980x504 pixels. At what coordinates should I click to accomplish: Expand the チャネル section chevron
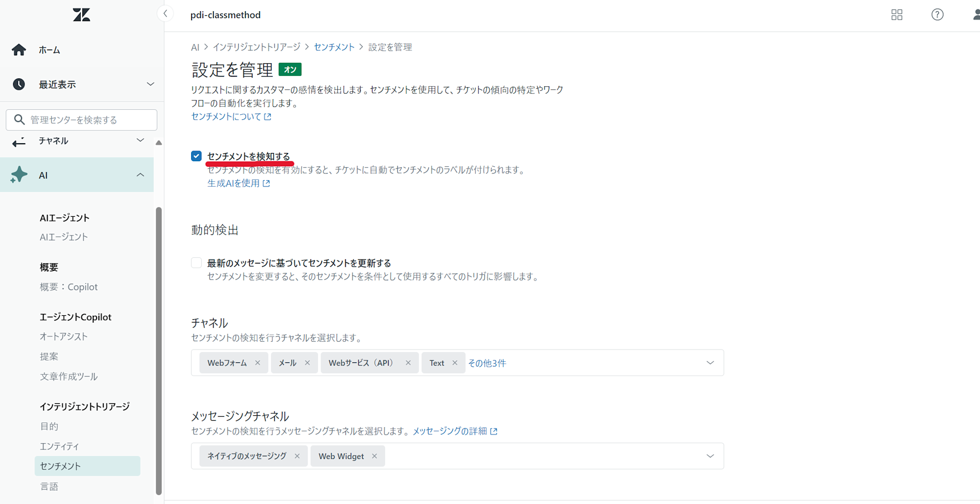[140, 140]
